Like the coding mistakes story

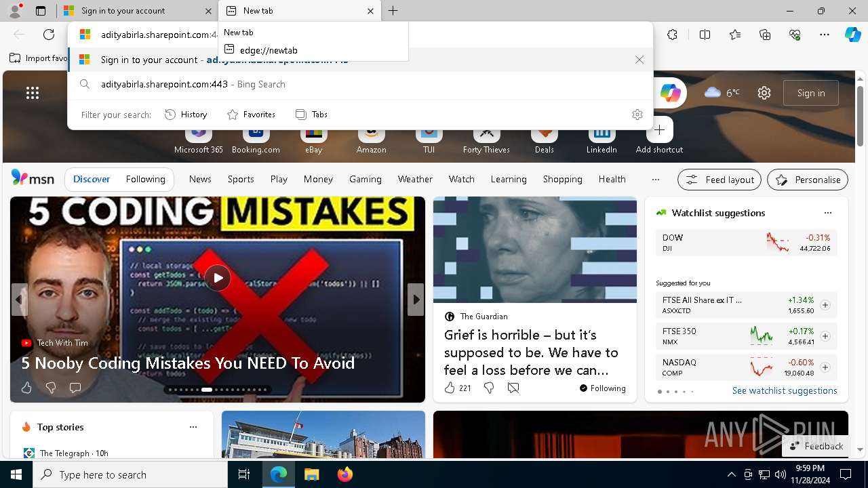pos(26,388)
